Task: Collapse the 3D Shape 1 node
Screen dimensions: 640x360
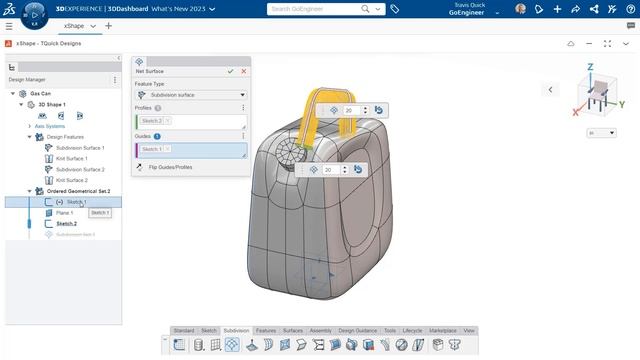Action: tap(21, 104)
